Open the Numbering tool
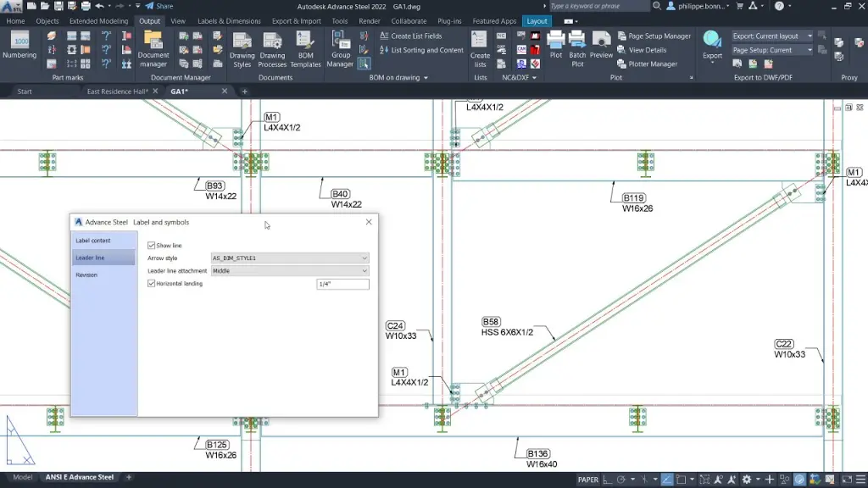The width and height of the screenshot is (868, 488). point(19,46)
